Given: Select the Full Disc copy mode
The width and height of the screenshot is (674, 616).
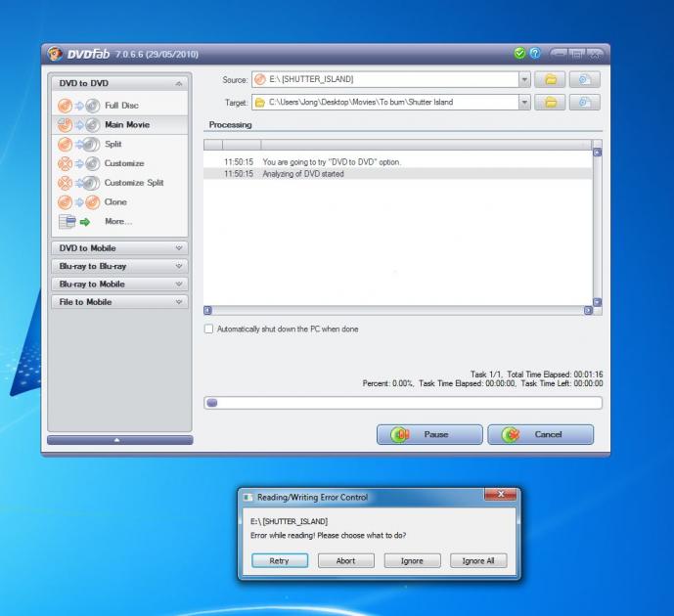Looking at the screenshot, I should tap(119, 106).
